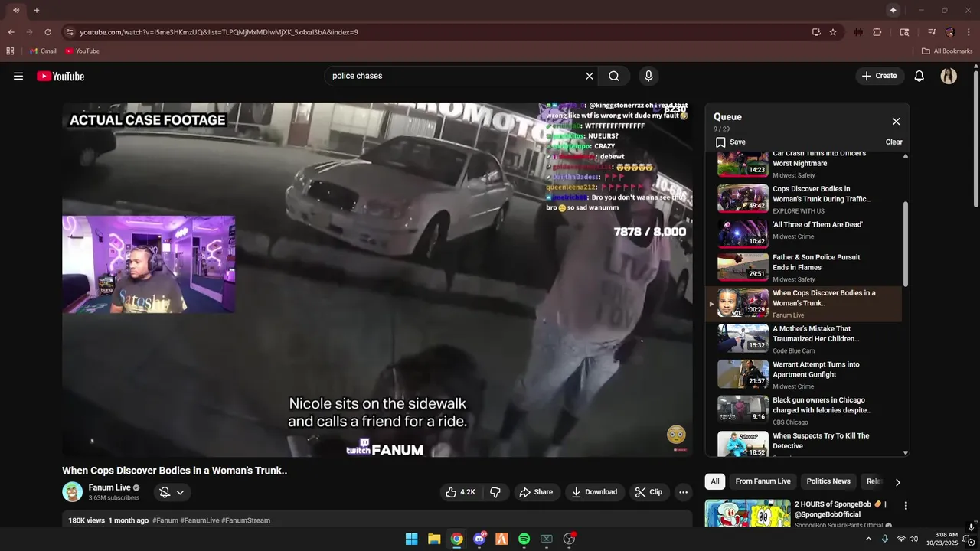Start voice search with microphone

648,76
